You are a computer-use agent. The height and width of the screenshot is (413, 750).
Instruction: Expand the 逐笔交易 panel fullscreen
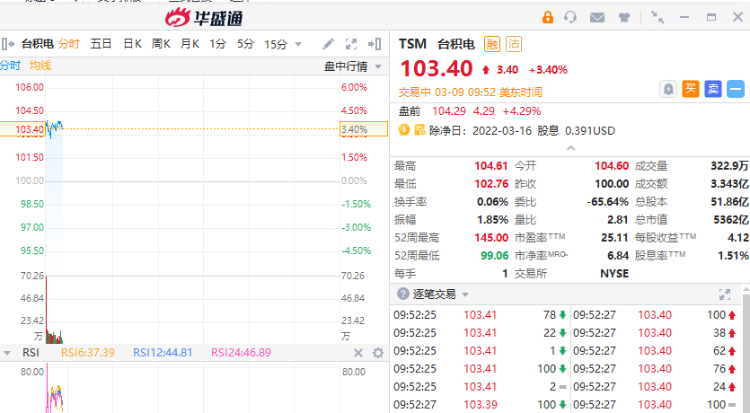point(725,294)
